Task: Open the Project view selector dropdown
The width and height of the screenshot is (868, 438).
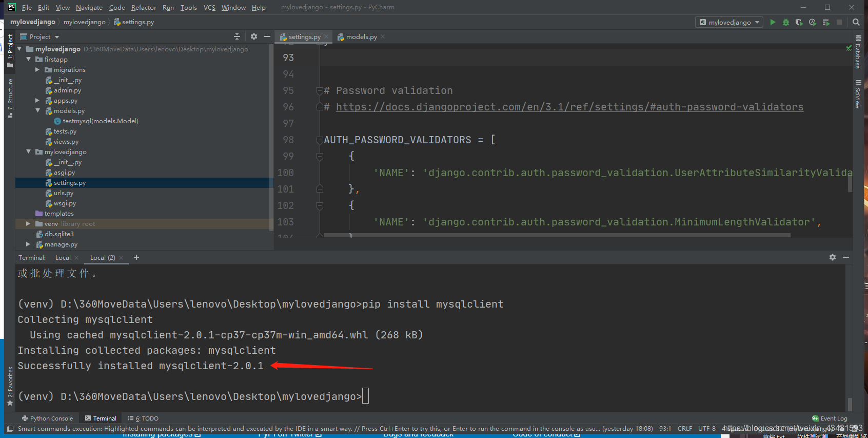Action: click(x=40, y=36)
